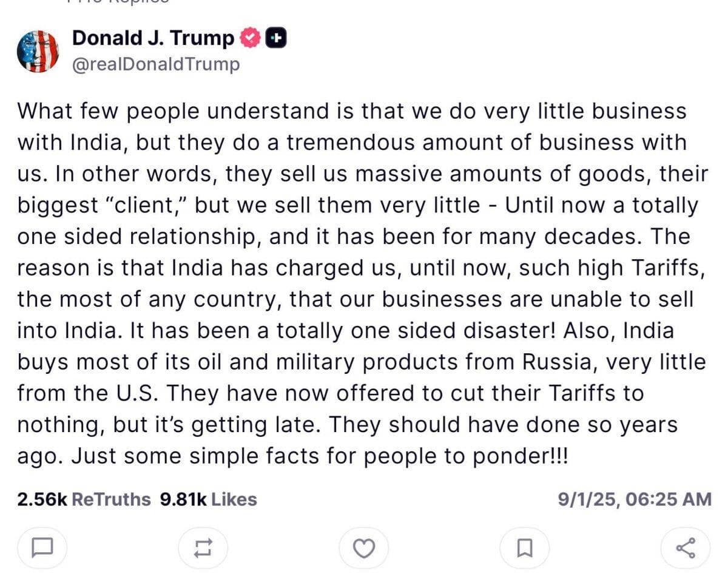Click the line mentioning oil from Russia
Image resolution: width=728 pixels, height=582 pixels.
361,362
